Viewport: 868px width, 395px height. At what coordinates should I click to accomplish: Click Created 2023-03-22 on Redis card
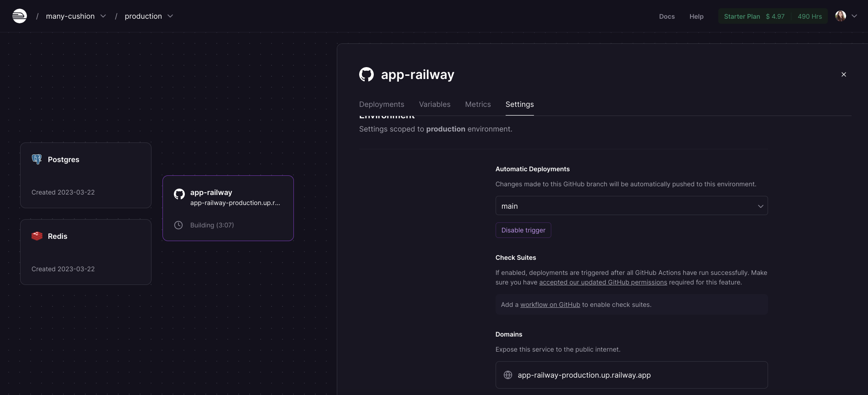63,269
